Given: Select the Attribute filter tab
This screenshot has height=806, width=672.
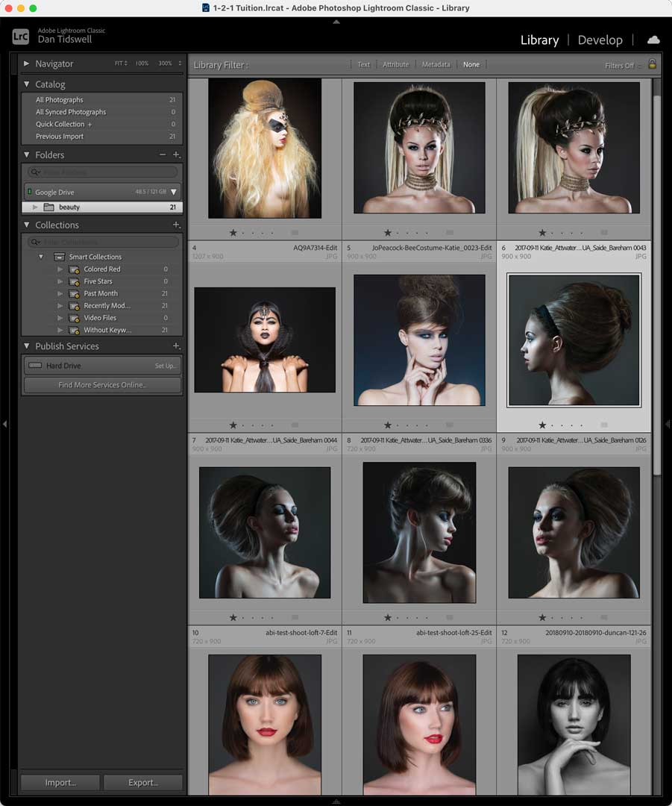Looking at the screenshot, I should point(396,64).
